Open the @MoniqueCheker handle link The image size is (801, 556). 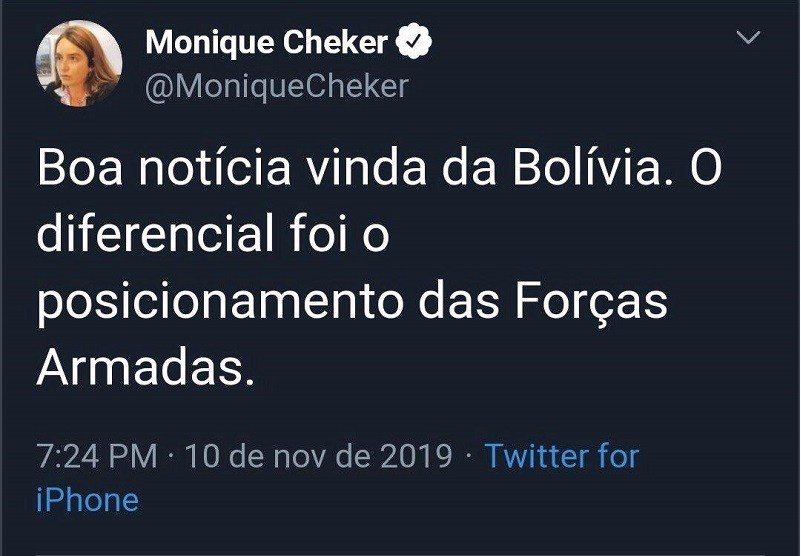click(277, 87)
